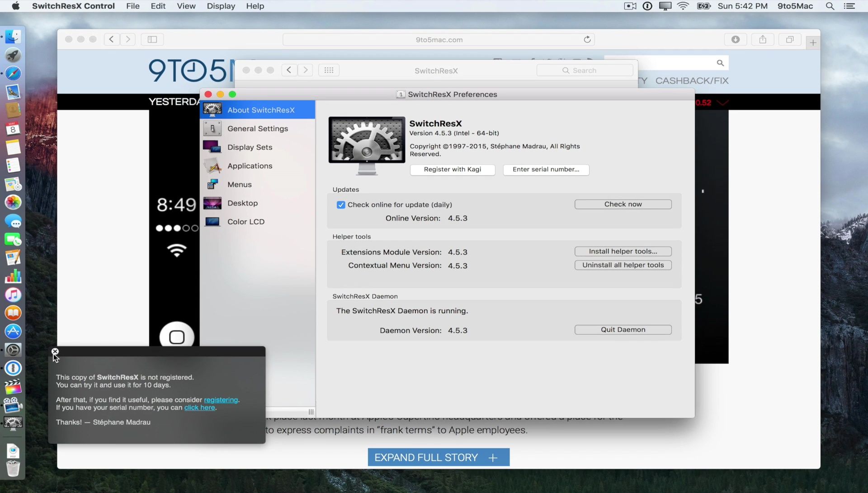Screen dimensions: 868x493
Task: Open the Display menu
Action: [221, 6]
